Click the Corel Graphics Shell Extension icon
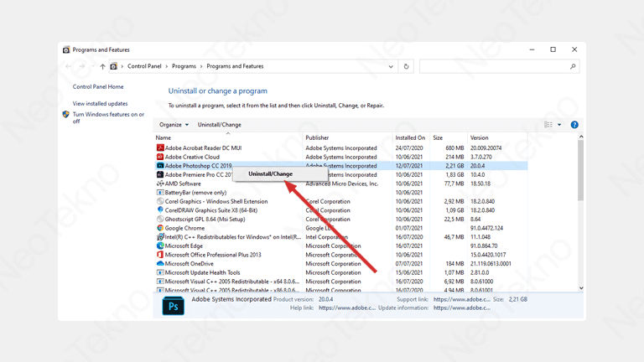 [x=160, y=201]
